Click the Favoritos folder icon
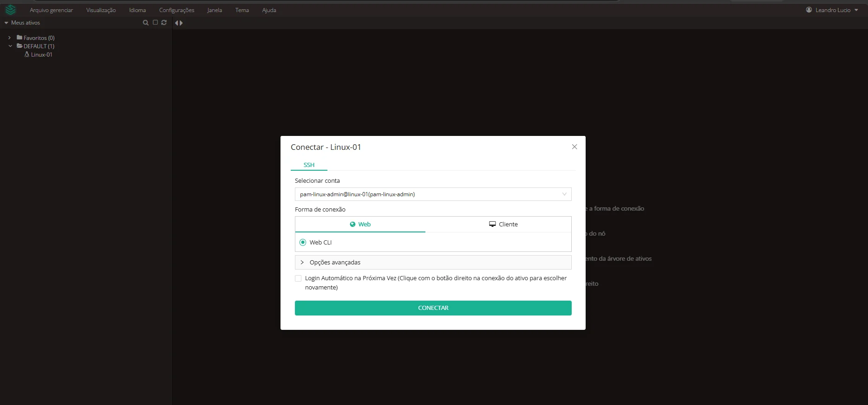868x405 pixels. coord(20,38)
